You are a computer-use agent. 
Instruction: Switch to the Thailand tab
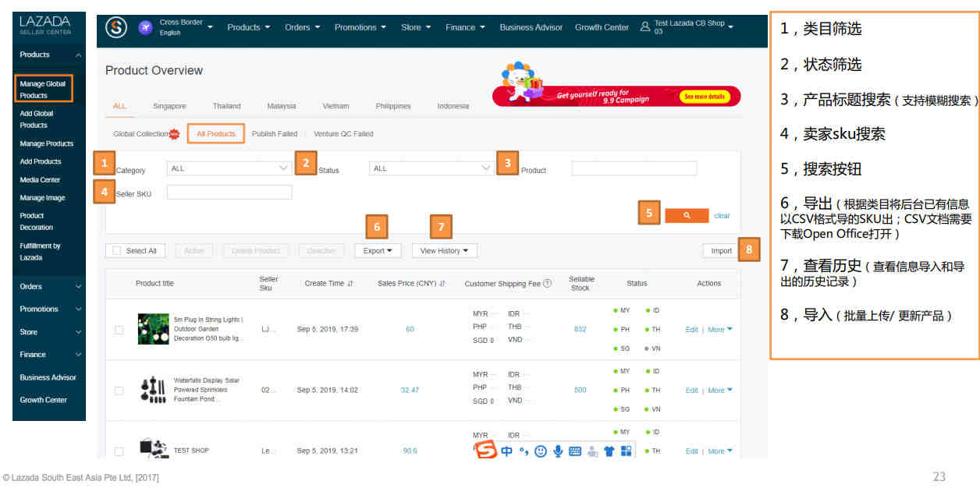(x=226, y=106)
